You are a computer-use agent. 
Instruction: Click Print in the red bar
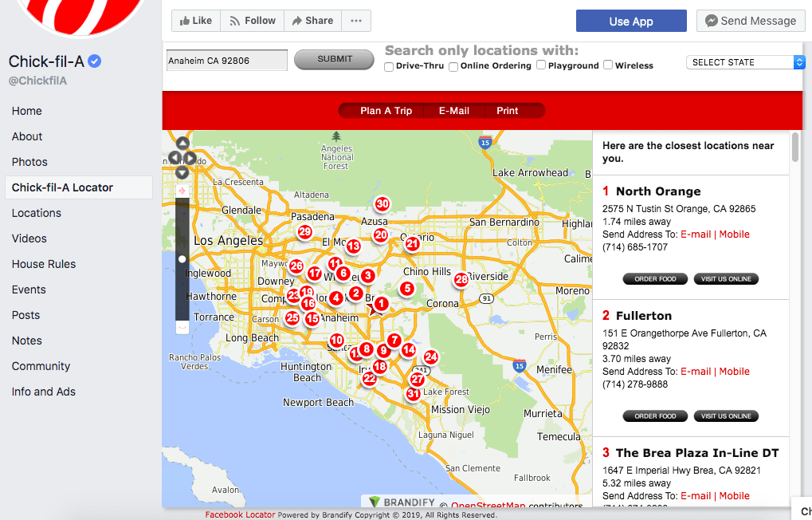point(507,111)
